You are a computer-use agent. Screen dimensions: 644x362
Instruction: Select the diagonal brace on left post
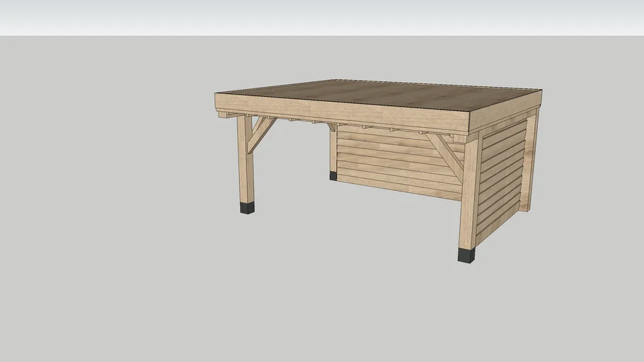pyautogui.click(x=261, y=134)
